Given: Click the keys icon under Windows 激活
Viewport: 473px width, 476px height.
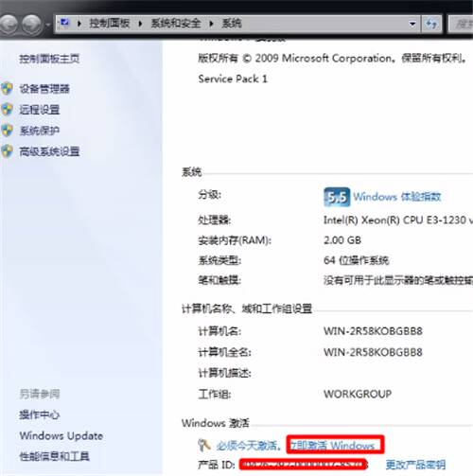Looking at the screenshot, I should [204, 445].
